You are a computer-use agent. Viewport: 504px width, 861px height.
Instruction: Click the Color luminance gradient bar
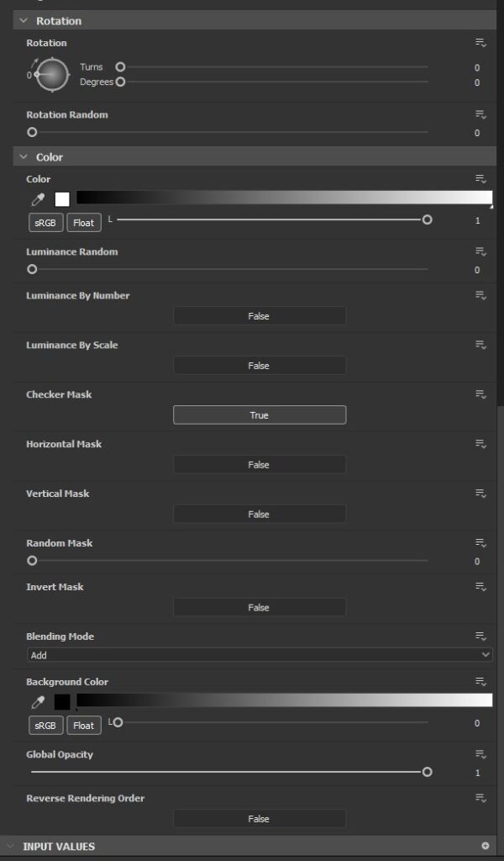pyautogui.click(x=284, y=198)
